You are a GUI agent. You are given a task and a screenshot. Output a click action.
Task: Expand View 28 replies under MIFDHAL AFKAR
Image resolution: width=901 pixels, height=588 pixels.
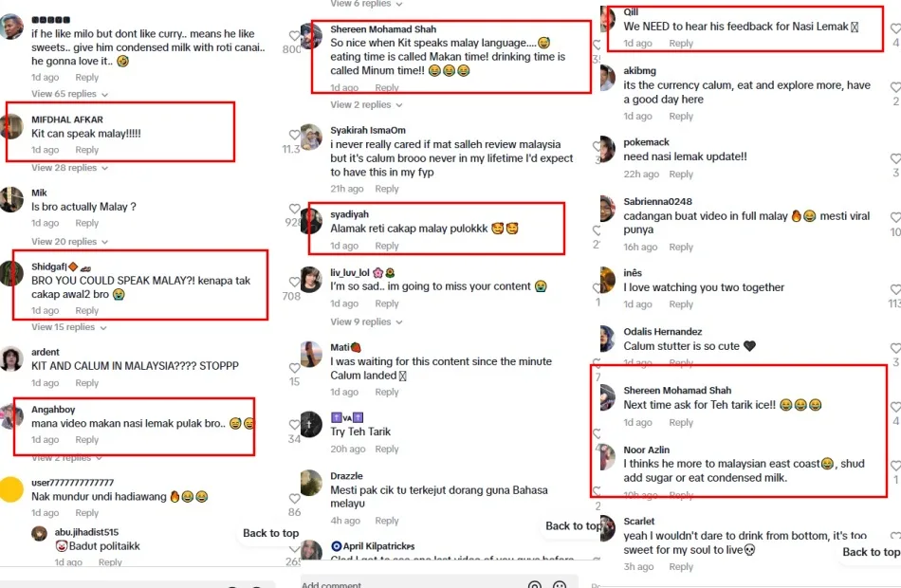coord(69,168)
